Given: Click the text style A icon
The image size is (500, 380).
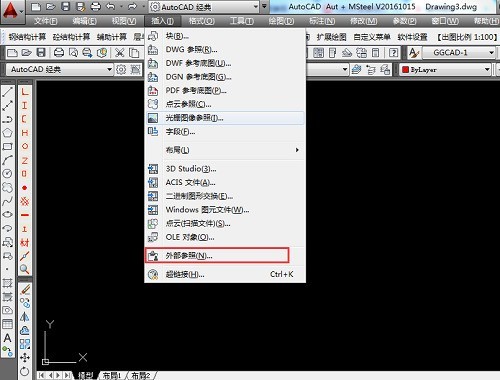Looking at the screenshot, I should pyautogui.click(x=414, y=53).
